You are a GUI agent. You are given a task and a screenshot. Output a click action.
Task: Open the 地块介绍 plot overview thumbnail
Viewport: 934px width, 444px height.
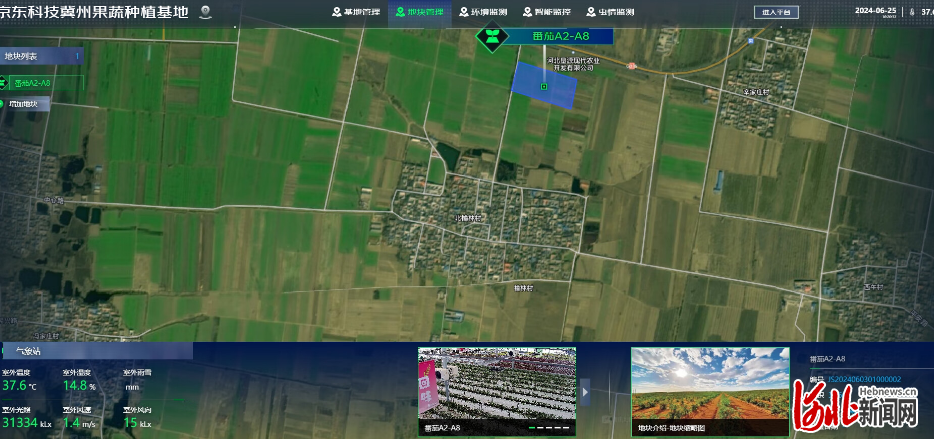(x=710, y=390)
